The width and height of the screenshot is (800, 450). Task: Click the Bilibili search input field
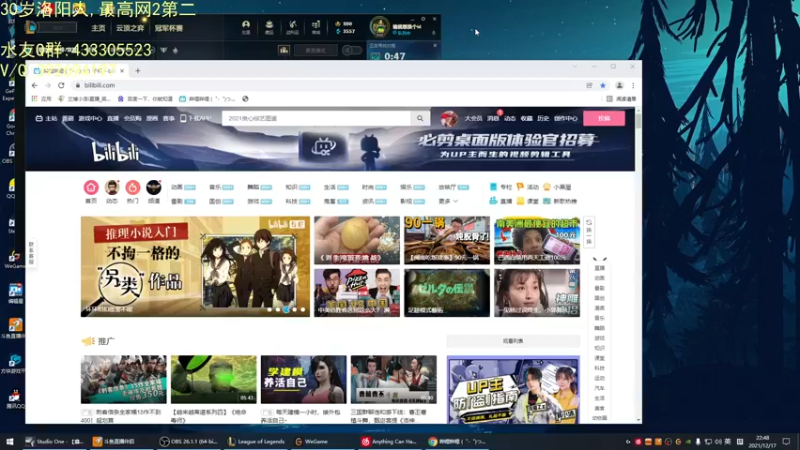coord(316,118)
